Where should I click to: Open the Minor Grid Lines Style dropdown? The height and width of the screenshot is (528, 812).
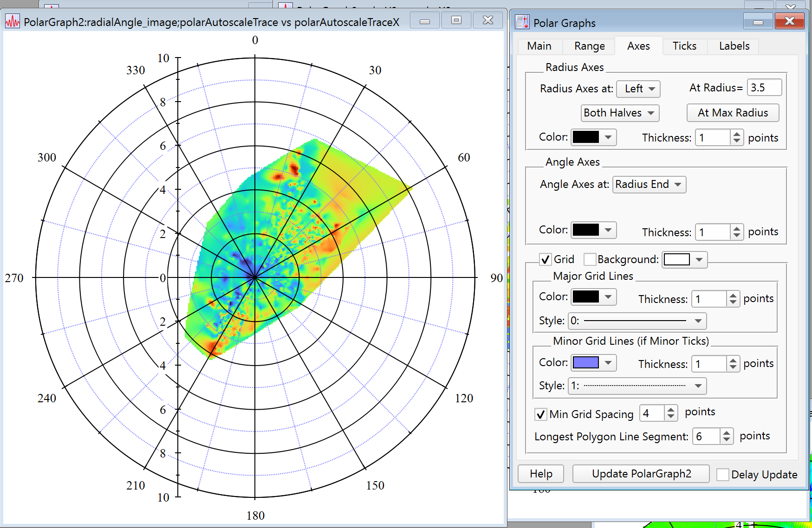[637, 386]
